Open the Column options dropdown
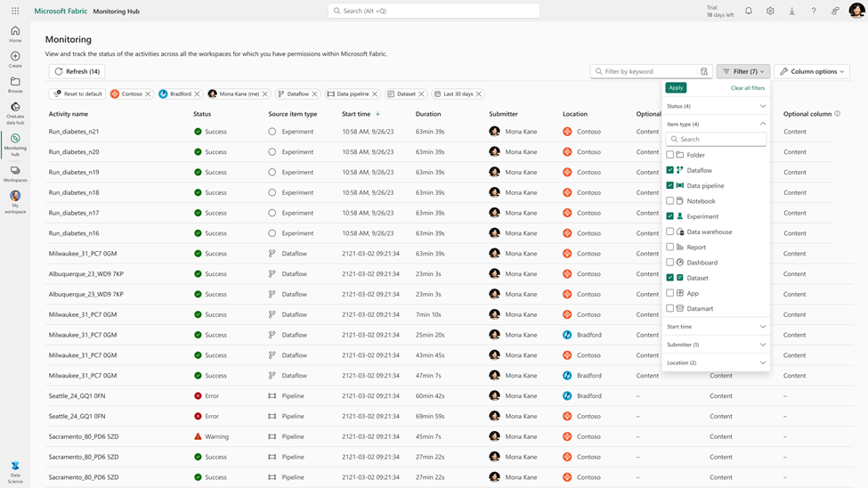The height and width of the screenshot is (488, 868). tap(812, 71)
